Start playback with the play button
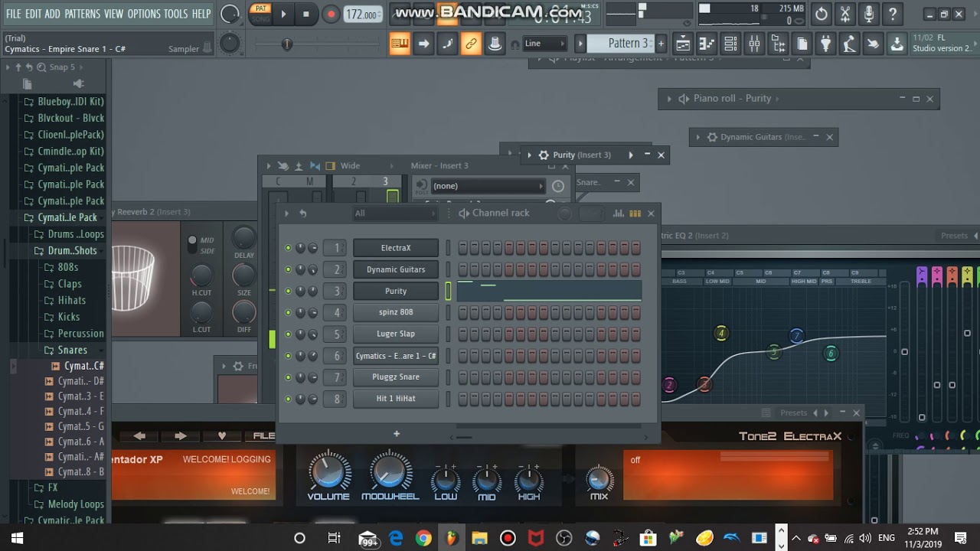Screen dimensions: 980x551 [283, 14]
